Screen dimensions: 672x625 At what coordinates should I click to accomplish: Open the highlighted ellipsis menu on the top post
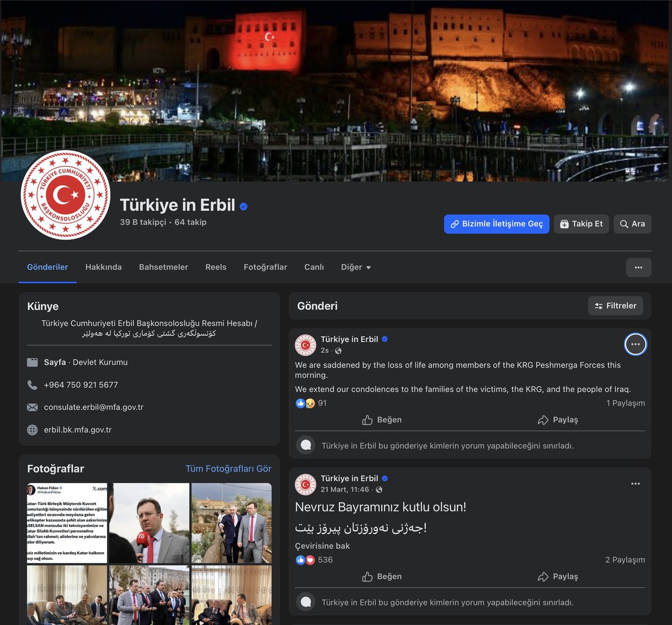635,344
